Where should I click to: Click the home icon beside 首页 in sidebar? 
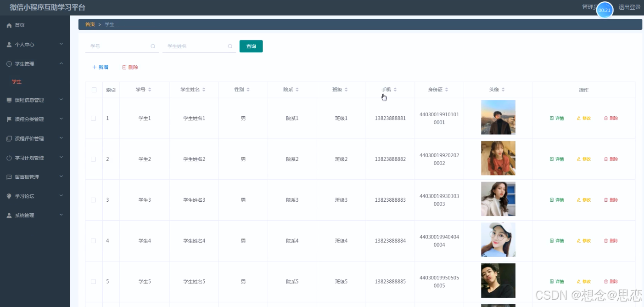(9, 25)
